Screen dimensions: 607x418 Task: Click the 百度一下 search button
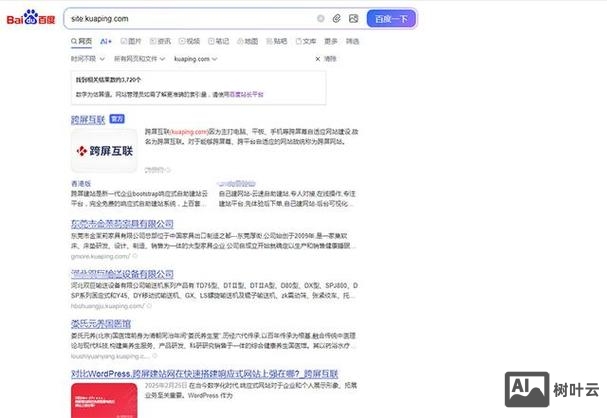click(391, 19)
